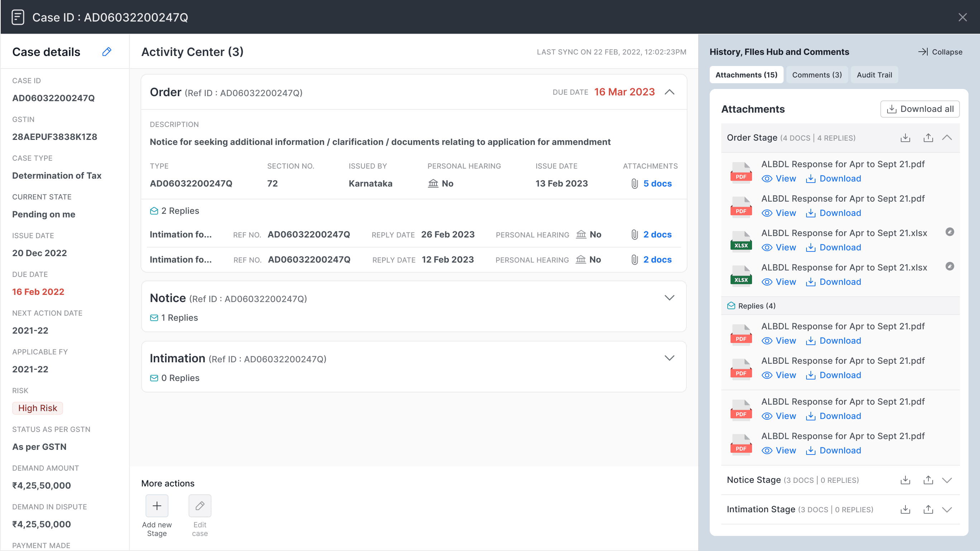Viewport: 980px width, 551px height.
Task: Click the document icon beside Case ID title
Action: (18, 17)
